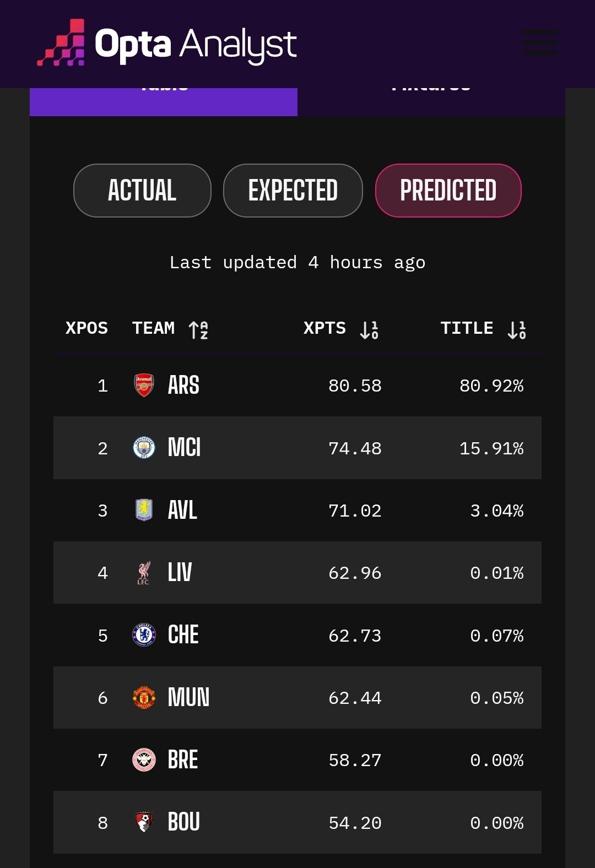Click the XPOS column header
This screenshot has height=868, width=595.
point(86,328)
